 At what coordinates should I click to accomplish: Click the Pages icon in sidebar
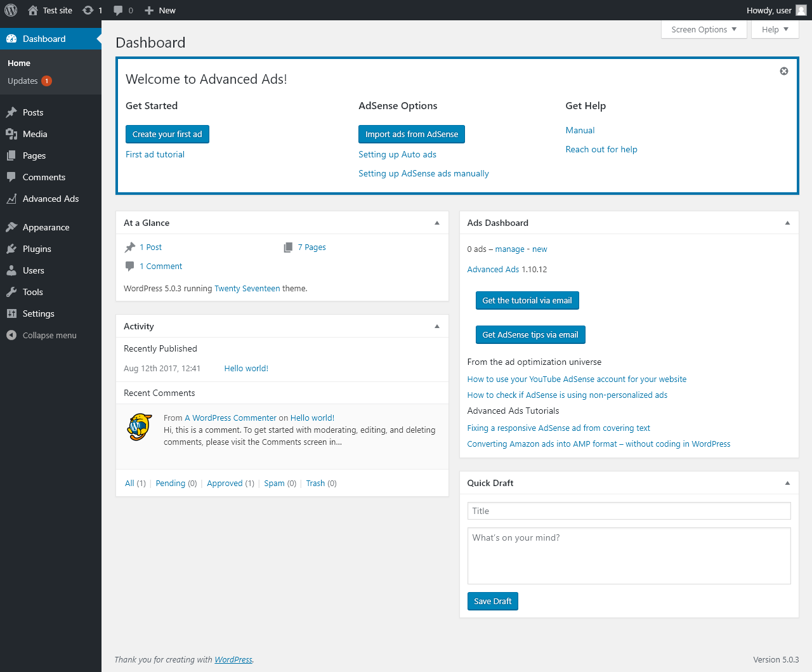(x=11, y=155)
